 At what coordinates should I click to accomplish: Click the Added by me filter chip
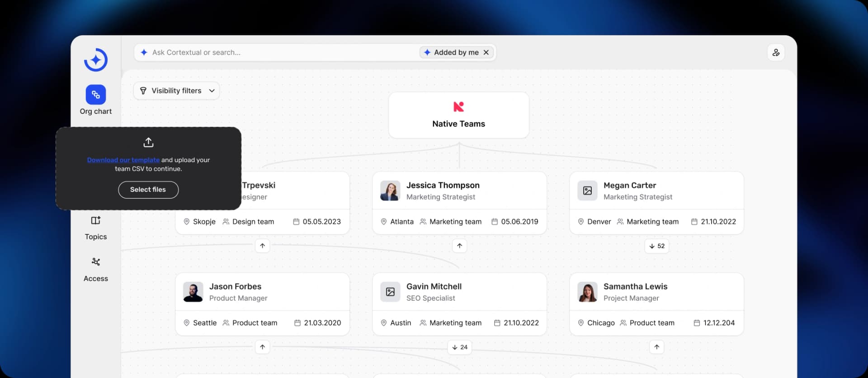[456, 52]
